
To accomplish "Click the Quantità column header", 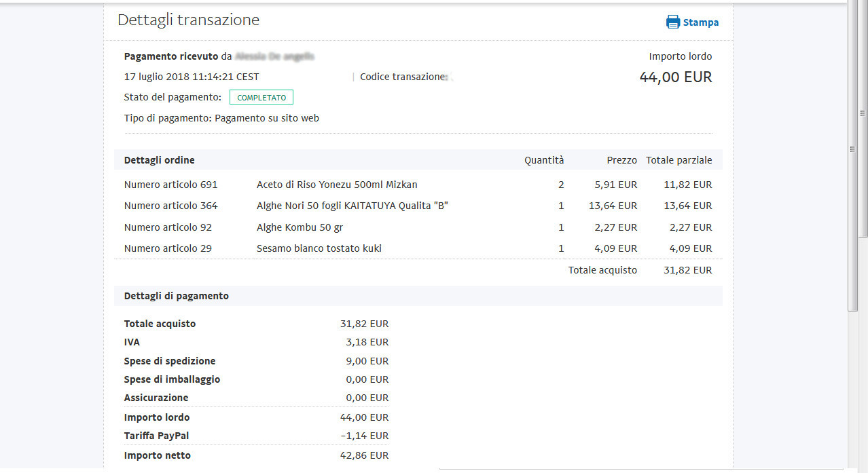I will pos(543,160).
